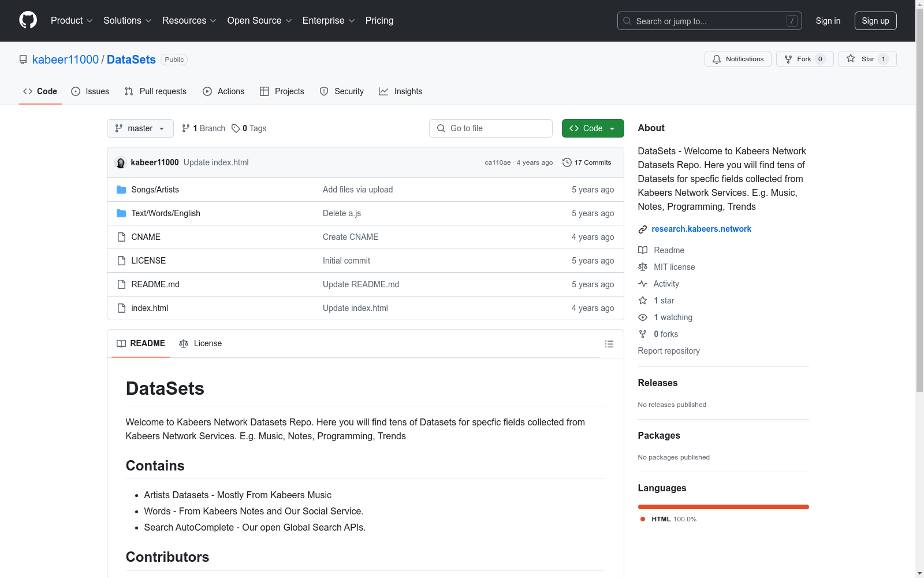Click the Go to file input
The height and width of the screenshot is (578, 924).
(x=491, y=128)
